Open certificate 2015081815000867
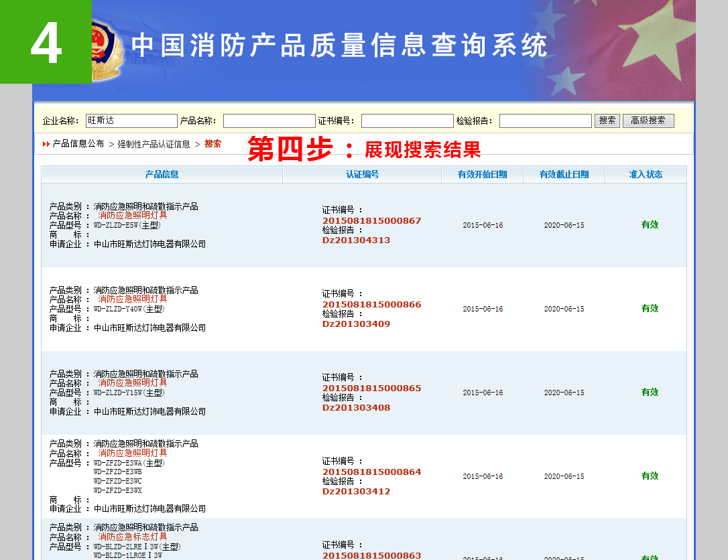The width and height of the screenshot is (728, 560). [x=371, y=221]
